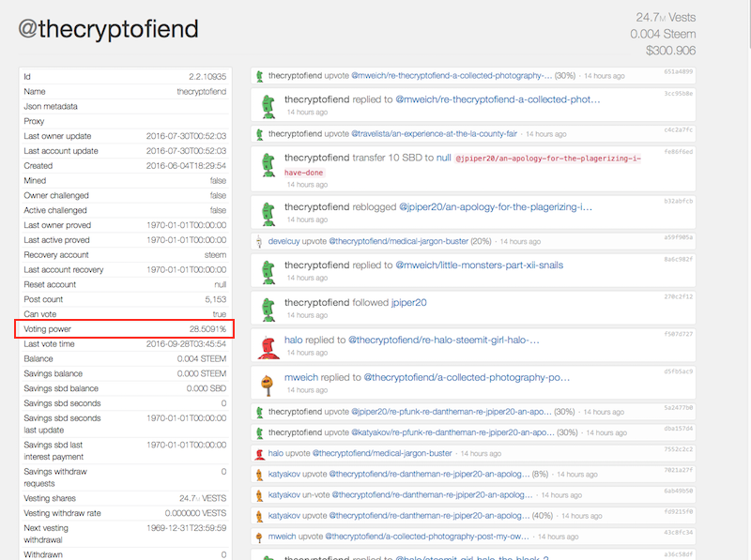
Task: Click 'Can vote' value true
Action: point(220,314)
